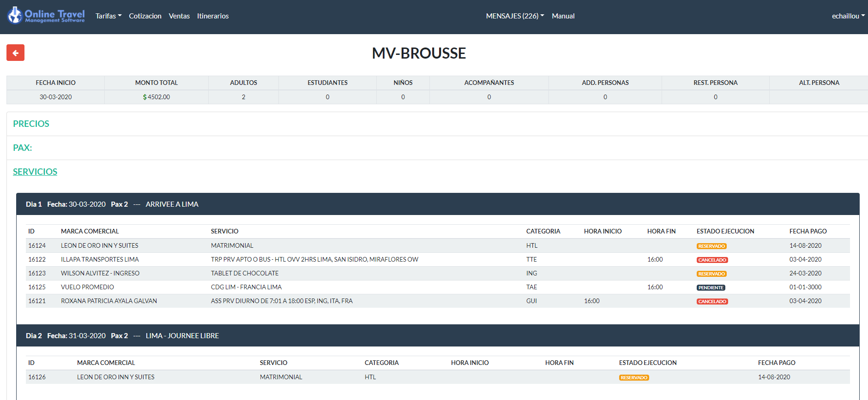This screenshot has width=868, height=400.
Task: Expand the PAX section
Action: 22,148
